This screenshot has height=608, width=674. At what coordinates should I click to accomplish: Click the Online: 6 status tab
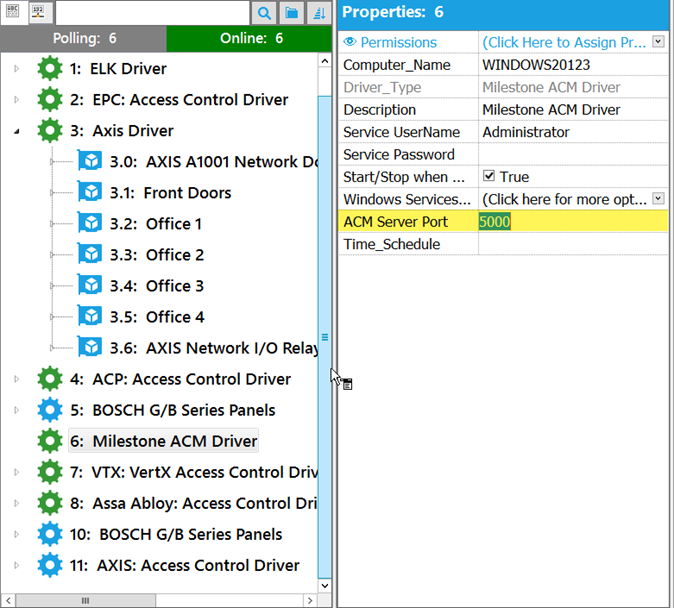[249, 38]
